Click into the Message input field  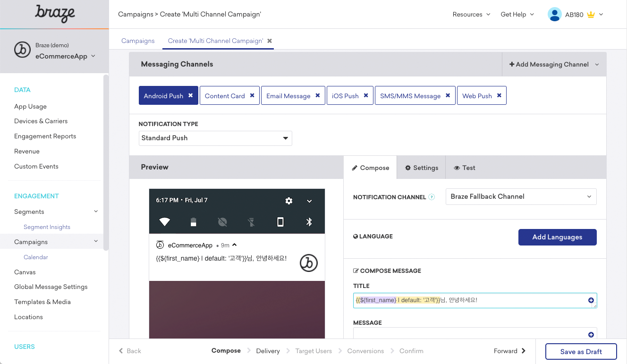tap(475, 333)
